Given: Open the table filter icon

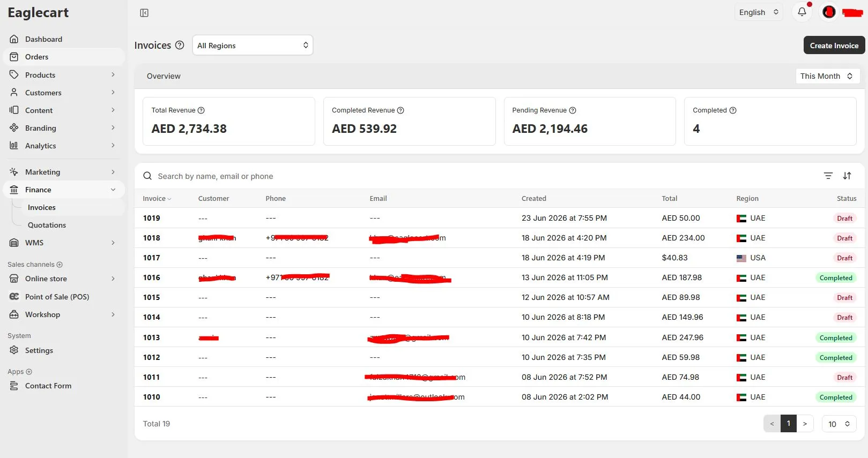Looking at the screenshot, I should (x=828, y=176).
